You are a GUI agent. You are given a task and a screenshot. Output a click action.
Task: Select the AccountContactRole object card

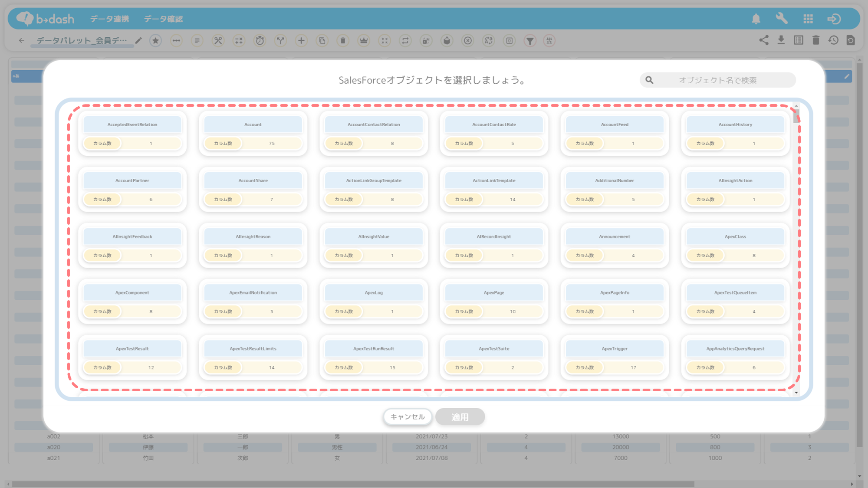pos(494,133)
